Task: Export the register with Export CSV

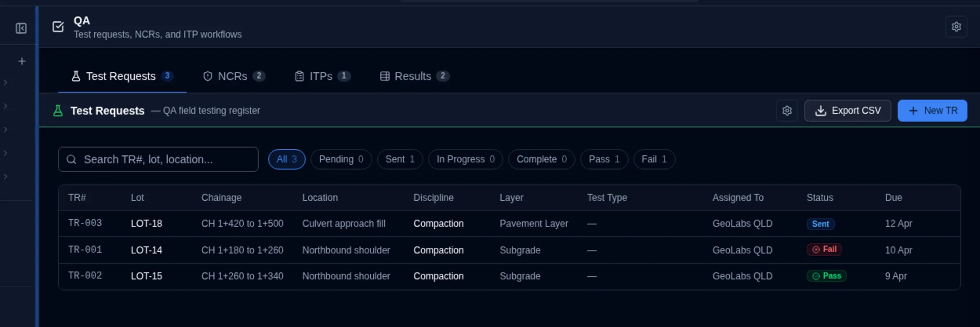Action: (848, 111)
